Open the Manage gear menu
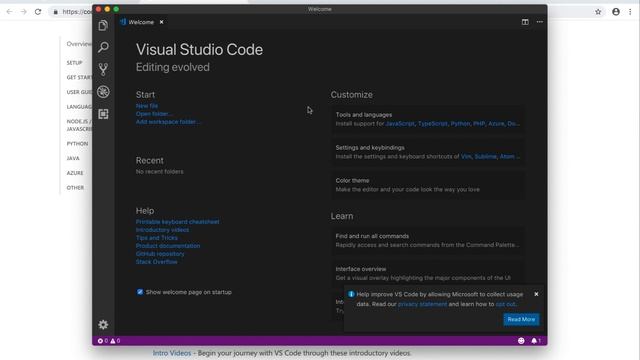 click(103, 324)
